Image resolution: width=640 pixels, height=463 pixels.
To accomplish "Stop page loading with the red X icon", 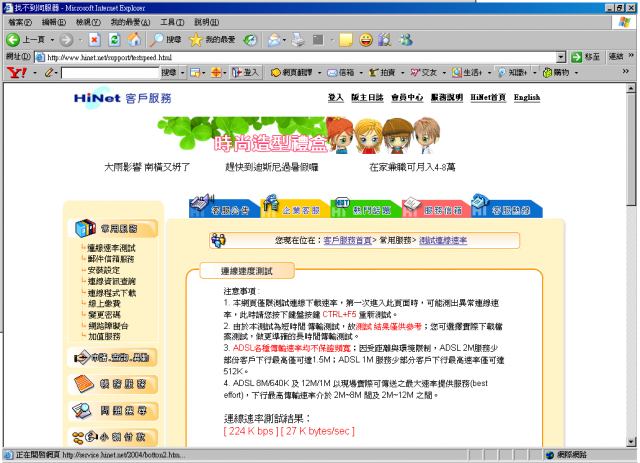I will coord(95,40).
